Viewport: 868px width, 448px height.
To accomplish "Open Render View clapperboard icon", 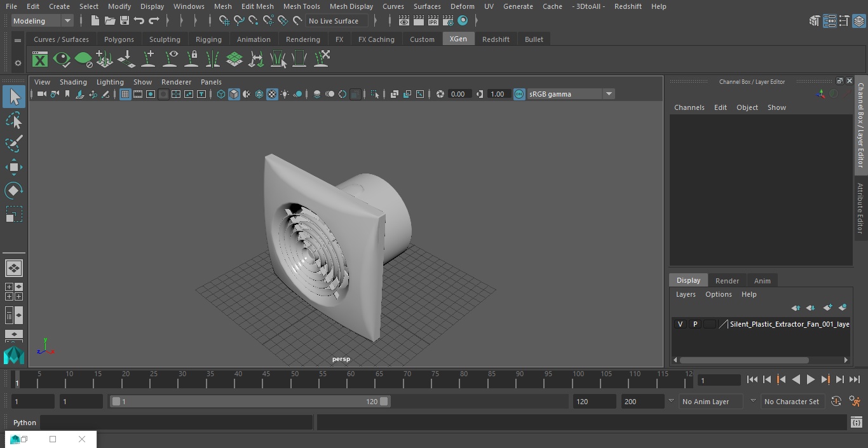I will tap(404, 21).
